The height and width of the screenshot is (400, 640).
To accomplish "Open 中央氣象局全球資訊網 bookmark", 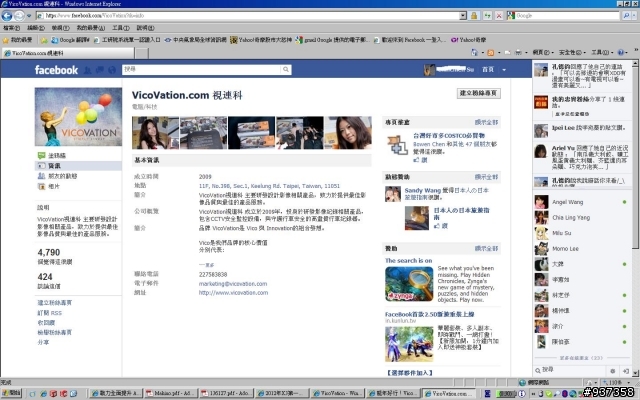I will click(x=196, y=40).
